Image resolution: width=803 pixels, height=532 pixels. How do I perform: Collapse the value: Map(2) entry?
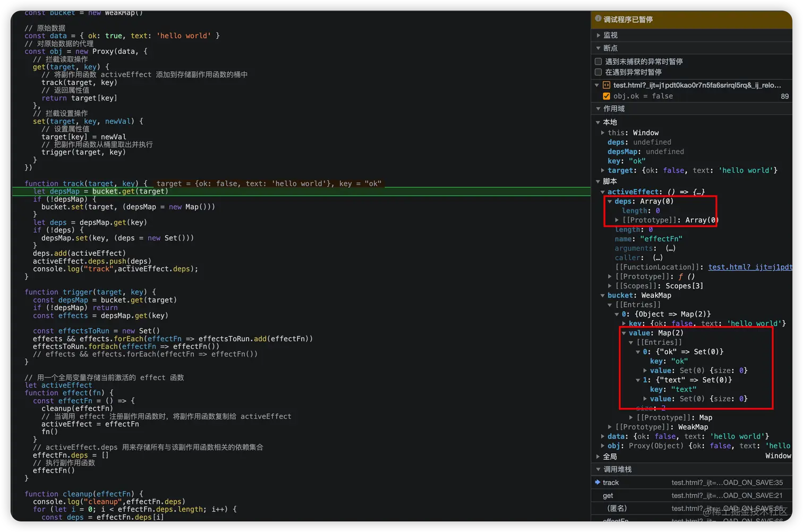coord(624,333)
